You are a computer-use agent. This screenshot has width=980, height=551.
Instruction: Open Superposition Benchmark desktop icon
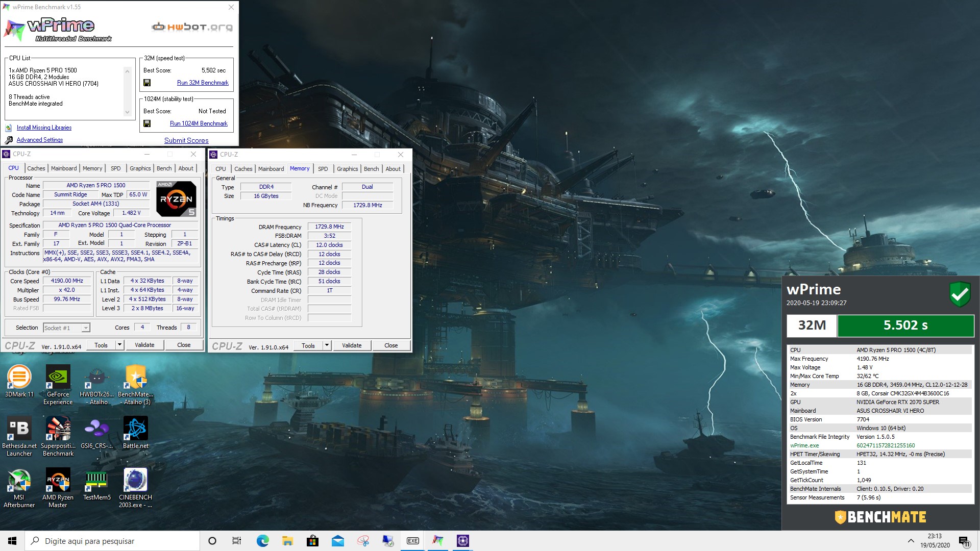pyautogui.click(x=58, y=437)
